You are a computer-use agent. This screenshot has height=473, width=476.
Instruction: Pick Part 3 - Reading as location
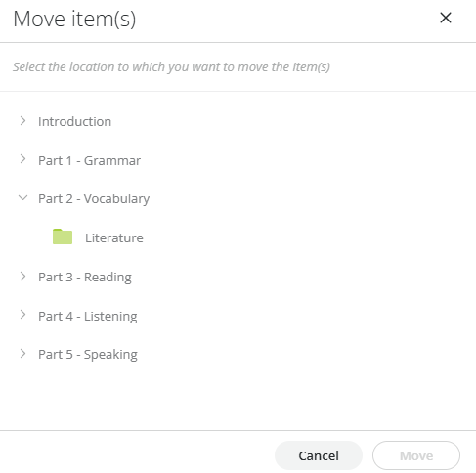[x=85, y=278]
